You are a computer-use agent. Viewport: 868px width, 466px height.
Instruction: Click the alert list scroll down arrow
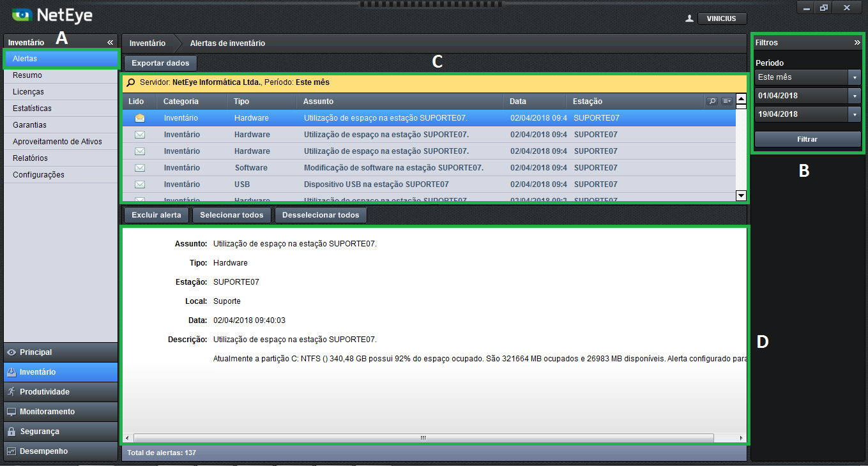(x=741, y=195)
